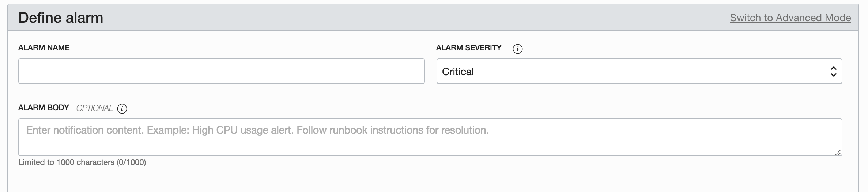Click the up-down chevron in severity selector
Image resolution: width=868 pixels, height=192 pixels.
tap(833, 72)
